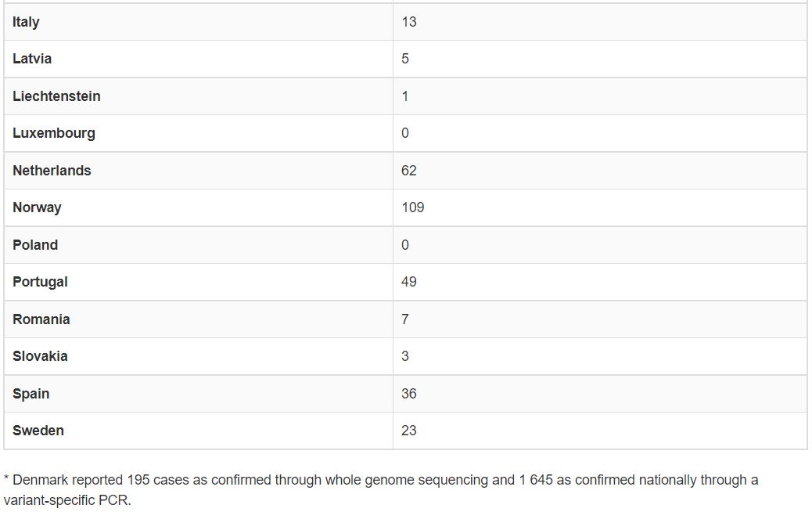Image resolution: width=812 pixels, height=512 pixels.
Task: Click the Liechtenstein country name
Action: point(56,96)
